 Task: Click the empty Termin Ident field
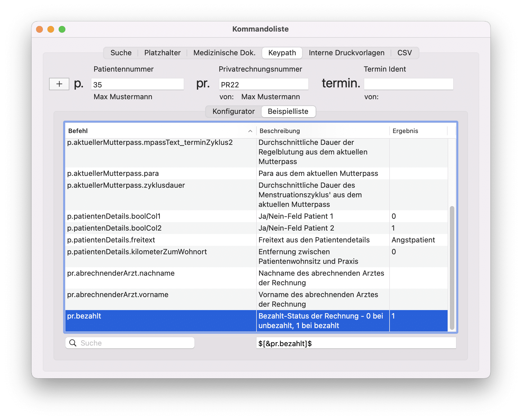point(408,84)
